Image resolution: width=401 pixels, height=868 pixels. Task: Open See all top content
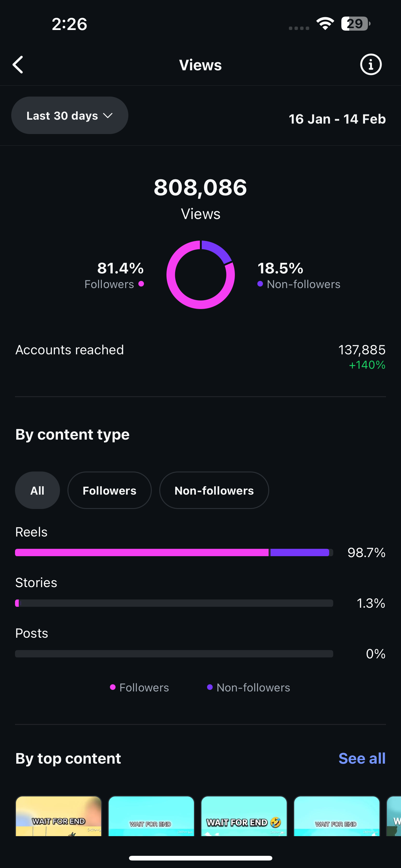click(362, 759)
